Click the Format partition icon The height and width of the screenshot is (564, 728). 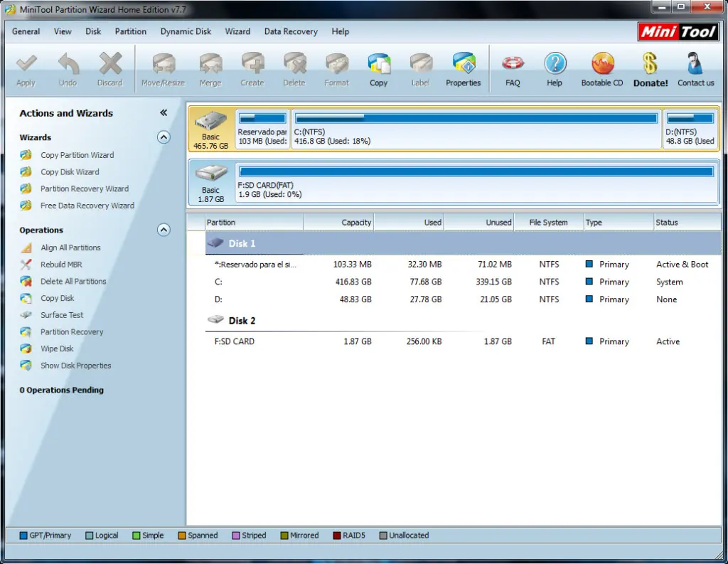(x=336, y=63)
